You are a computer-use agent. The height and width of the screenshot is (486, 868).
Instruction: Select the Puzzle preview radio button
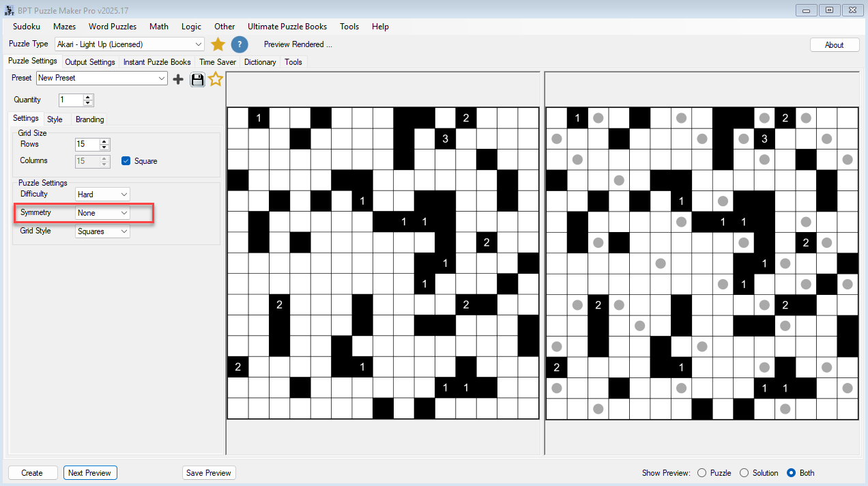click(x=701, y=473)
